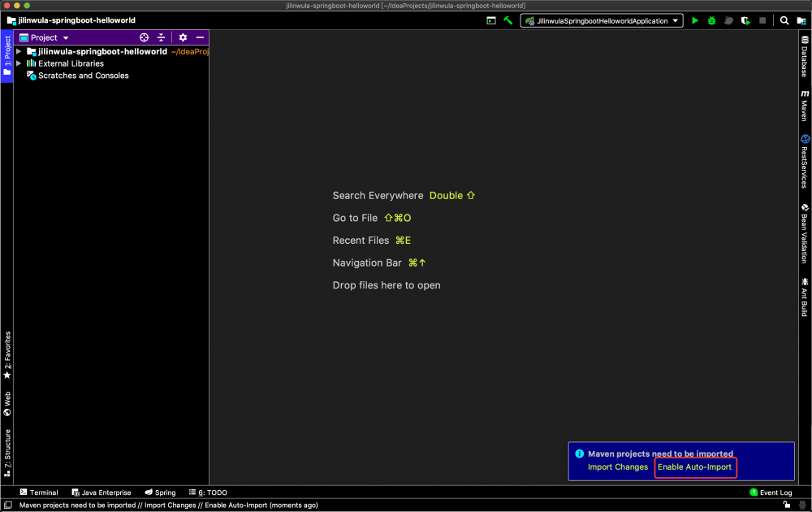Open the 2: Favorites side tab
The image size is (812, 512).
click(7, 355)
